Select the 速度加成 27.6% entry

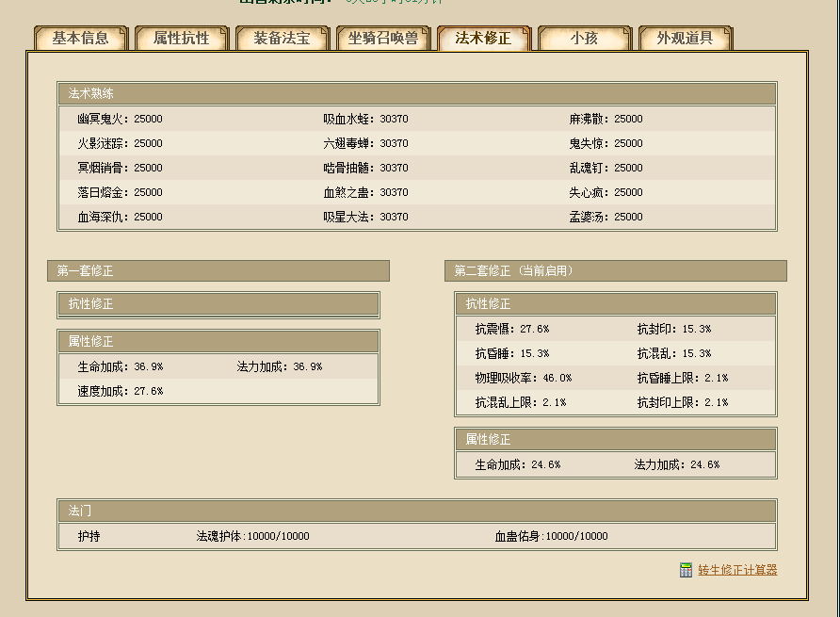(120, 391)
